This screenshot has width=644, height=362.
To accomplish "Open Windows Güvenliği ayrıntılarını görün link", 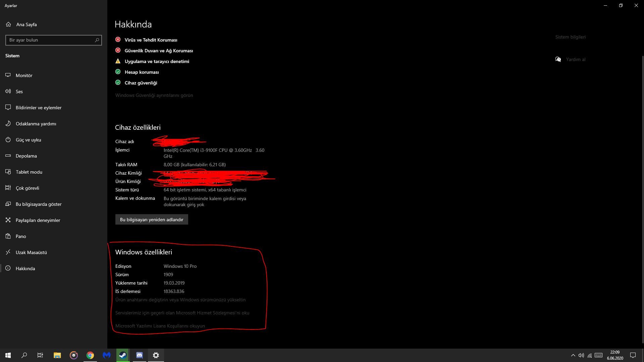I will coord(154,96).
